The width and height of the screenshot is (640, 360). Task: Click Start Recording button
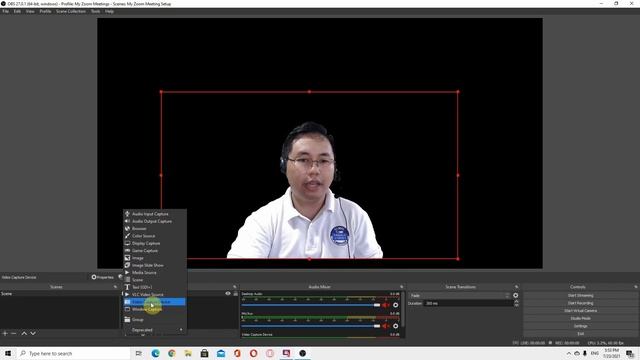click(580, 303)
